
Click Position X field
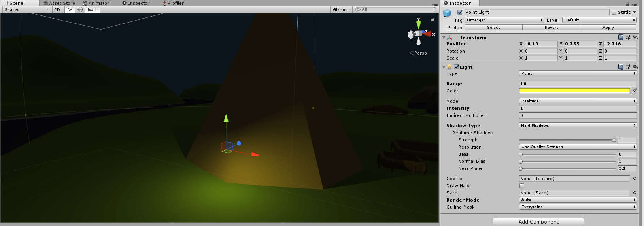point(540,44)
